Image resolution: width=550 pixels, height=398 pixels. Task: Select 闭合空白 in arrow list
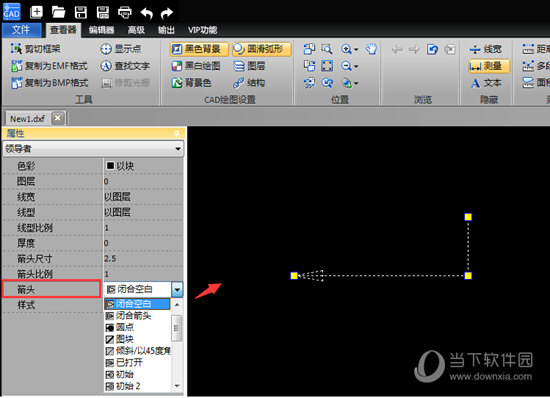pyautogui.click(x=137, y=304)
